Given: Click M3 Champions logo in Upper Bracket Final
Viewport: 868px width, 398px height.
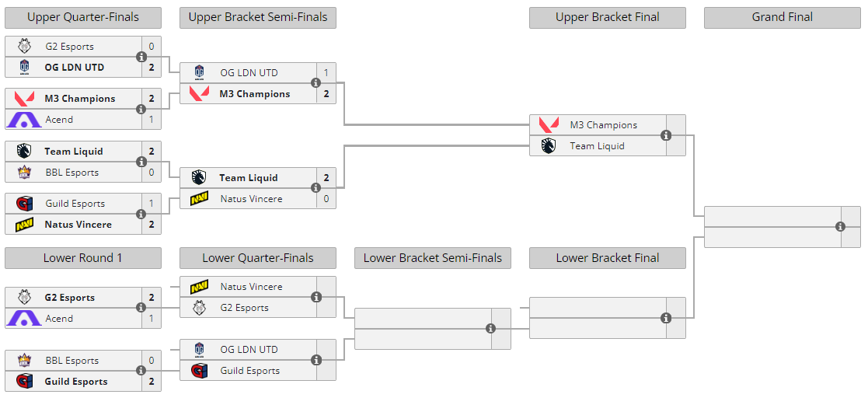Looking at the screenshot, I should pos(549,125).
